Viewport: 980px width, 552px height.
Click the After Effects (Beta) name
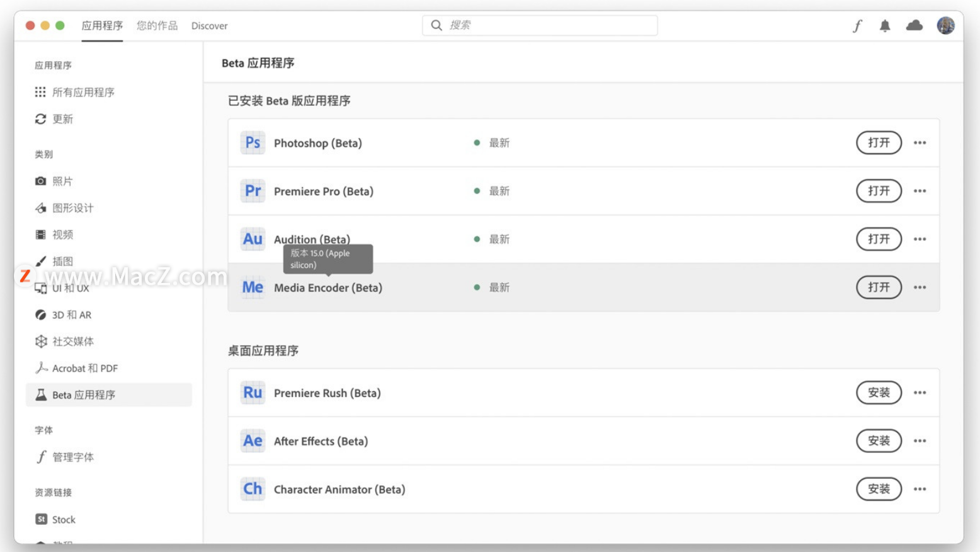321,441
